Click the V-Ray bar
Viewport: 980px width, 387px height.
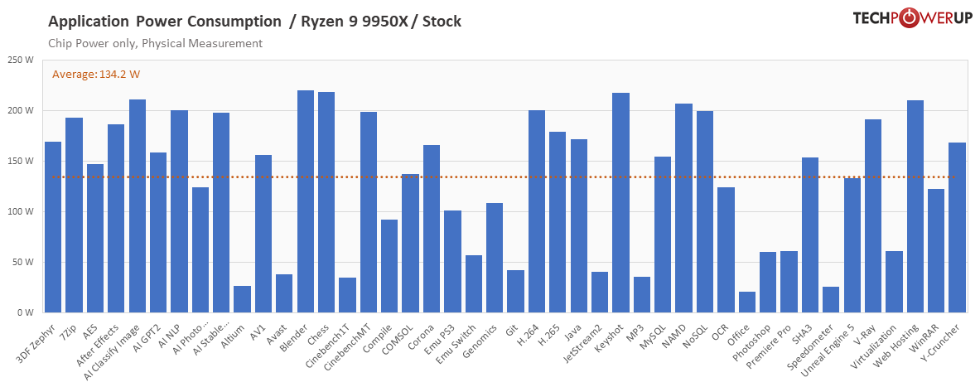click(x=873, y=216)
